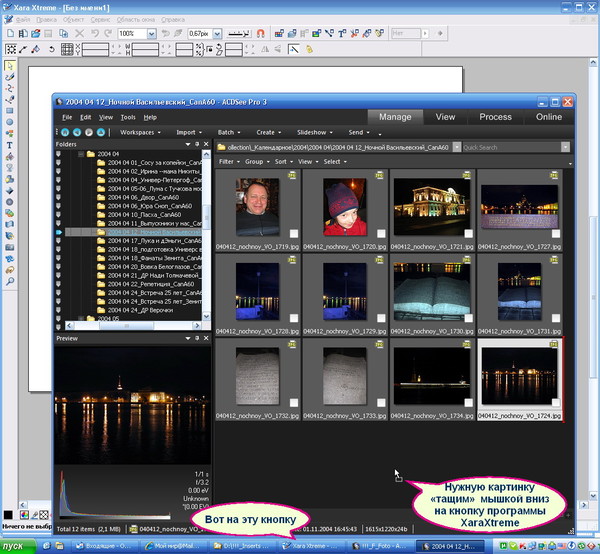This screenshot has height=554, width=600.
Task: Click the Shape editor tool in Xara toolbox
Action: (10, 88)
